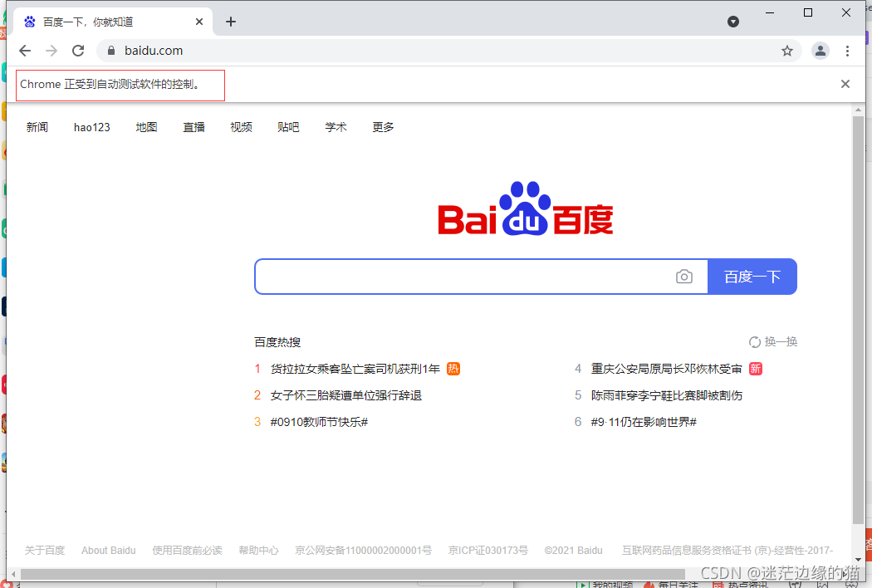This screenshot has height=588, width=872.
Task: Open the 关于百度 footer link
Action: click(x=45, y=550)
